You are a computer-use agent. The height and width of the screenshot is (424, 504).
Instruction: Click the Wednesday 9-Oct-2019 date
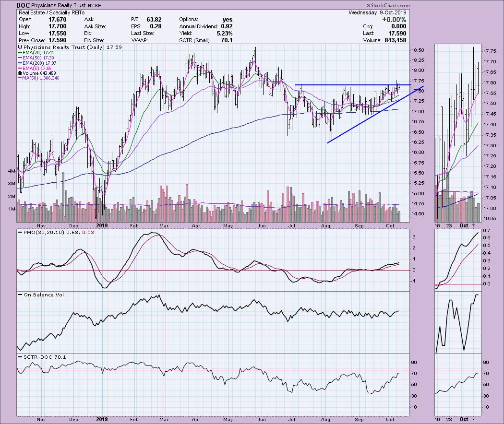[378, 12]
